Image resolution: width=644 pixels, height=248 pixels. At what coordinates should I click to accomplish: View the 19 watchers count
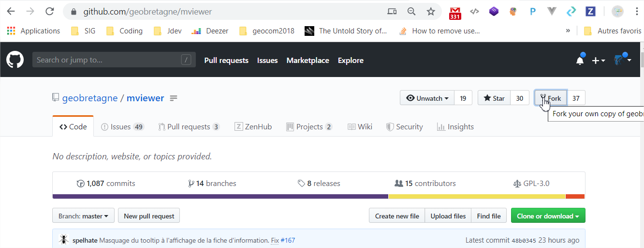coord(463,98)
